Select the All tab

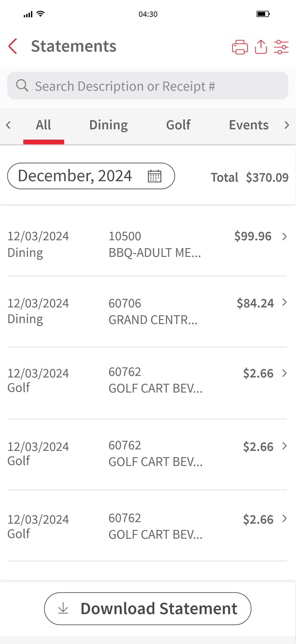[44, 125]
